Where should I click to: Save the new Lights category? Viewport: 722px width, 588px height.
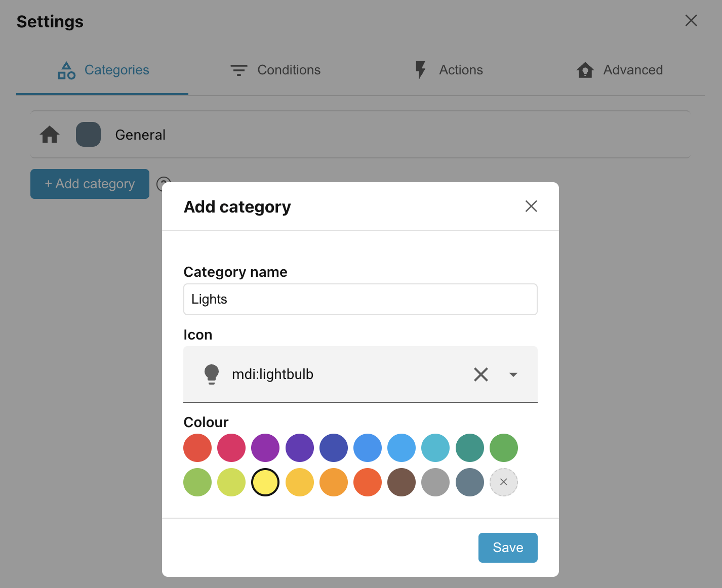point(508,548)
